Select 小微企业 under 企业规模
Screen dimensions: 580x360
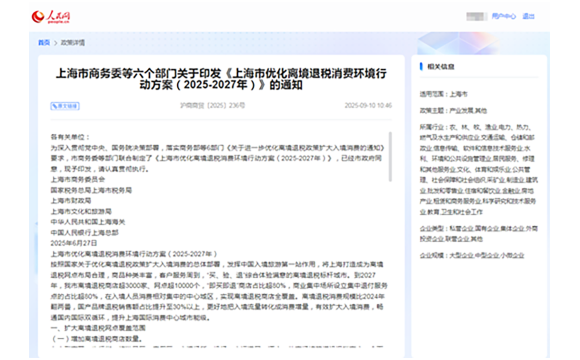(x=512, y=255)
